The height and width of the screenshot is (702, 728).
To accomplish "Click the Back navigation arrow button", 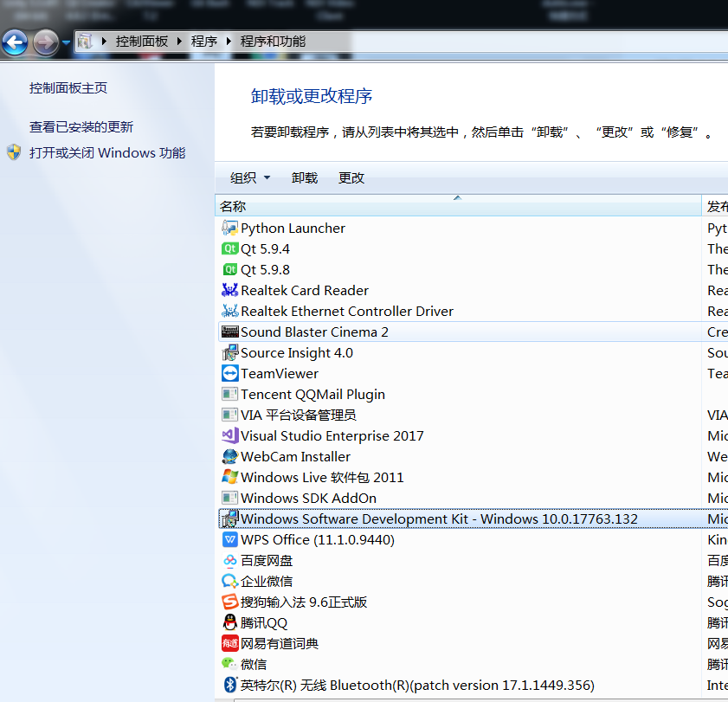I will (15, 42).
